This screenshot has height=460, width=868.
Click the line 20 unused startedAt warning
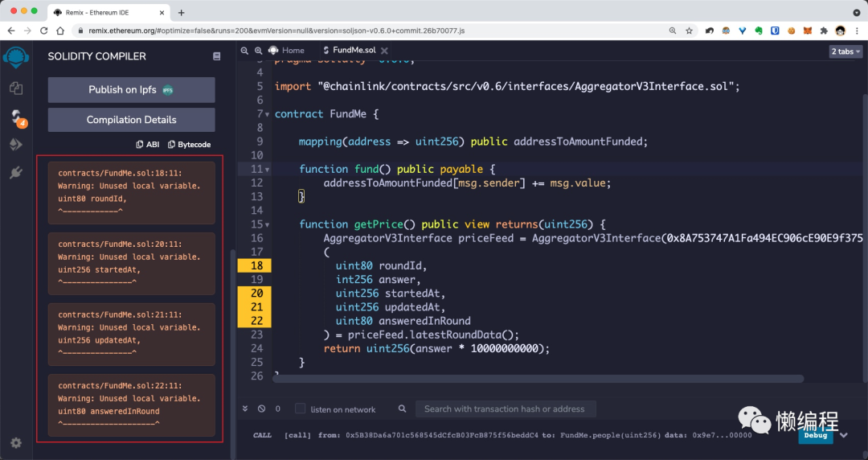coord(131,264)
